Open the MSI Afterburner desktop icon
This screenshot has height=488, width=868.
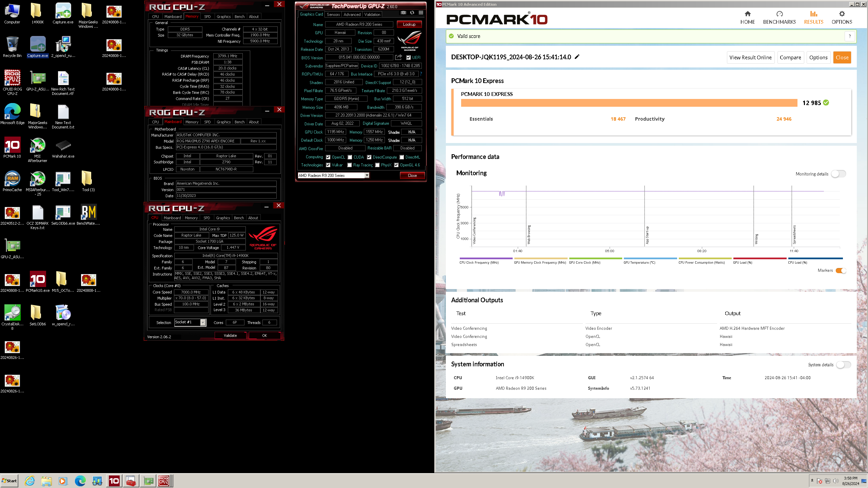[38, 150]
